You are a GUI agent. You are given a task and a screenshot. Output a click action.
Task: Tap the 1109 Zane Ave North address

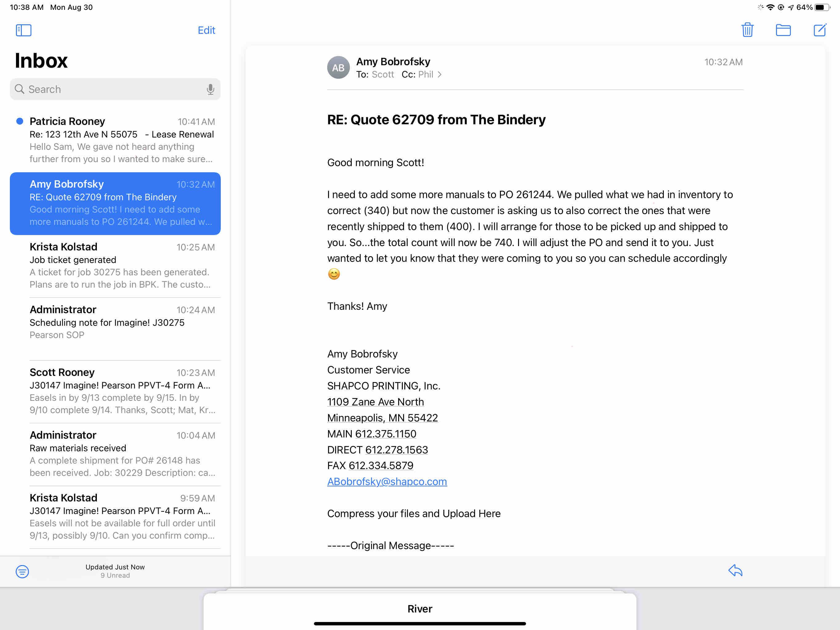pyautogui.click(x=375, y=402)
